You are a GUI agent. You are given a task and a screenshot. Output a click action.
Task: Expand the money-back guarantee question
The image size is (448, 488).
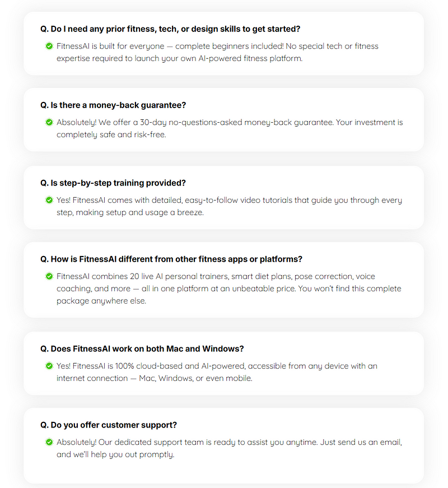pos(113,105)
